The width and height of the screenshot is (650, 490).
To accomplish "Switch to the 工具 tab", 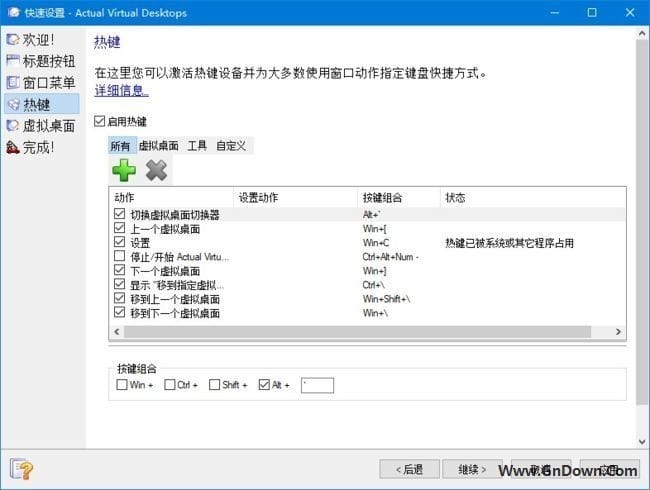I will [197, 146].
